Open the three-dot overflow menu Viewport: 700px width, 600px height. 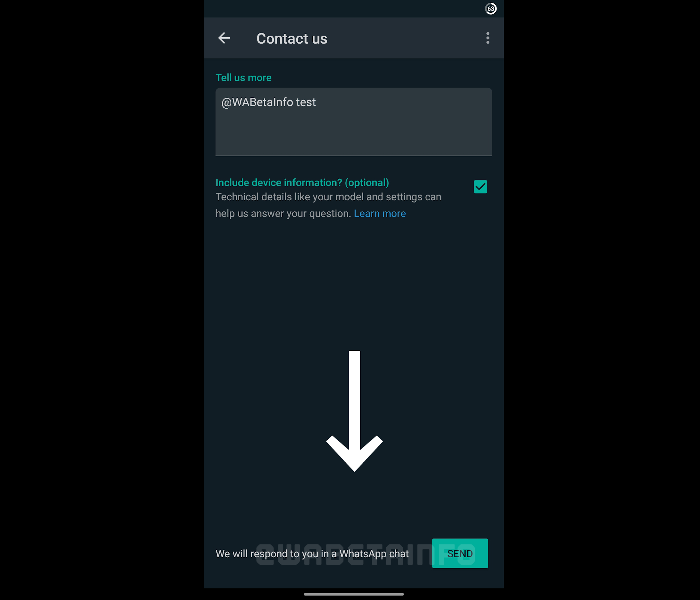(488, 38)
